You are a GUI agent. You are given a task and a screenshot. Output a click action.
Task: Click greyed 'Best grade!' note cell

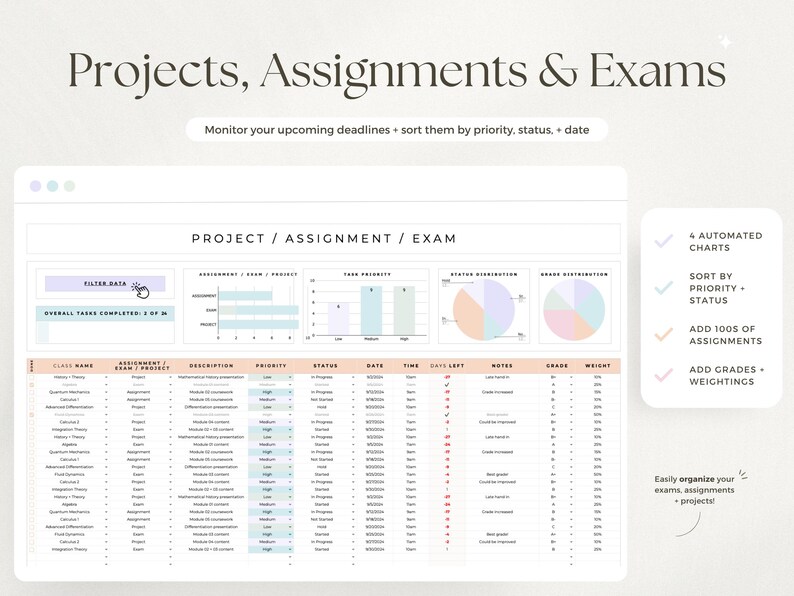coord(497,415)
